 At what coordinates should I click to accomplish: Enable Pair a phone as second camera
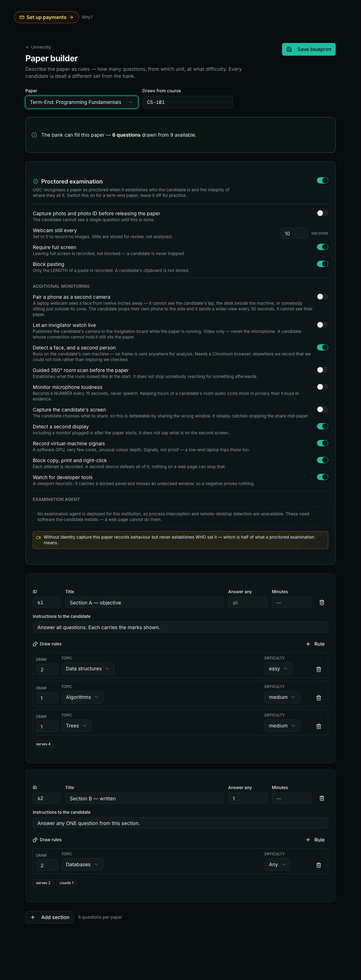323,296
